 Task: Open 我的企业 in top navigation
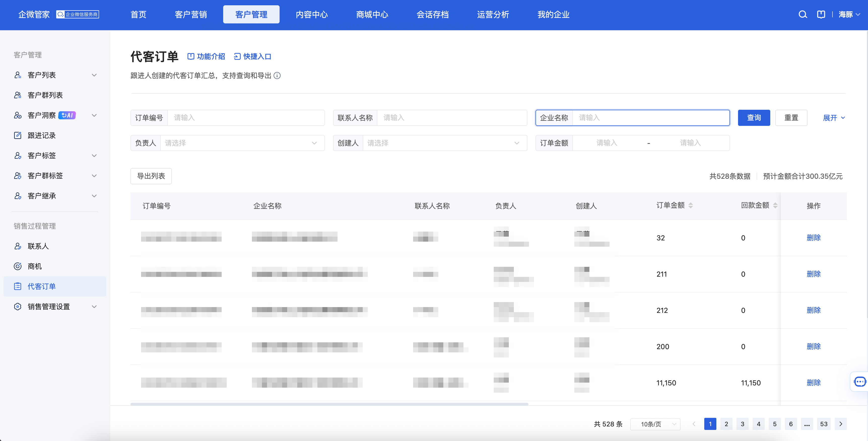pyautogui.click(x=553, y=15)
